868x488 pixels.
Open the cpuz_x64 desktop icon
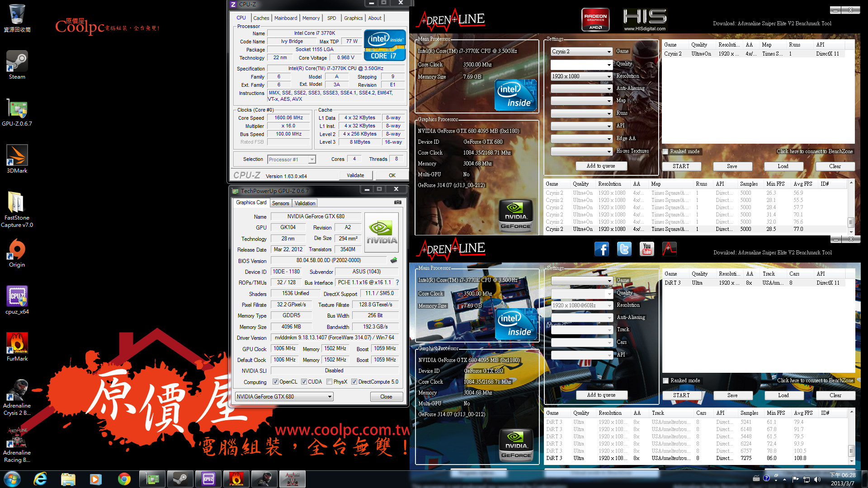click(17, 300)
